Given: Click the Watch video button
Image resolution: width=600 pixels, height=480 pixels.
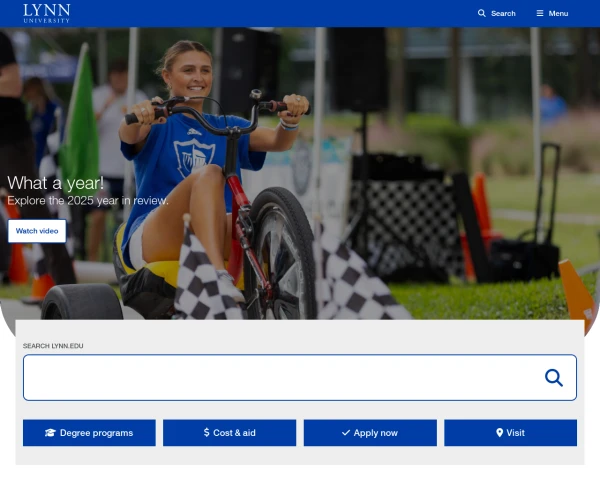Looking at the screenshot, I should point(37,231).
